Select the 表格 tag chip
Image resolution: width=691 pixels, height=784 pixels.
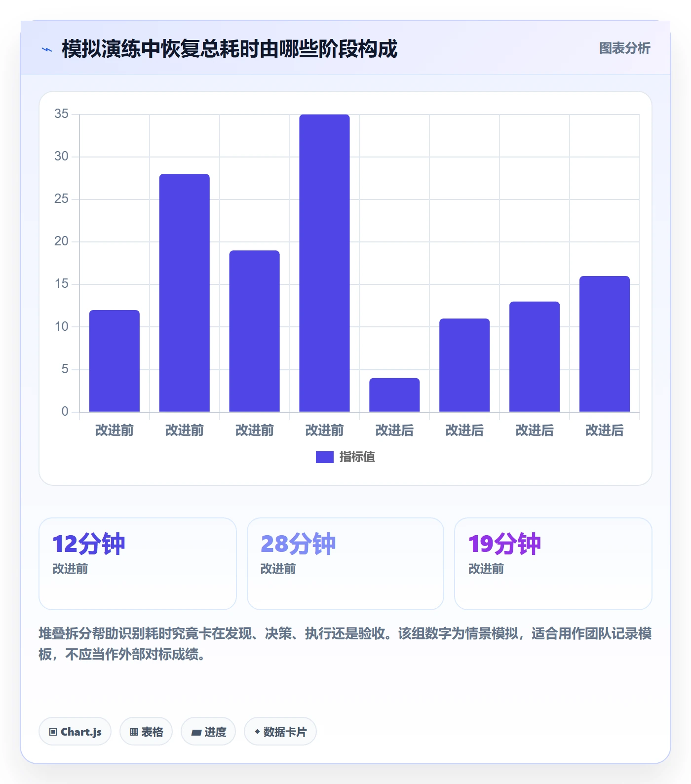[146, 731]
